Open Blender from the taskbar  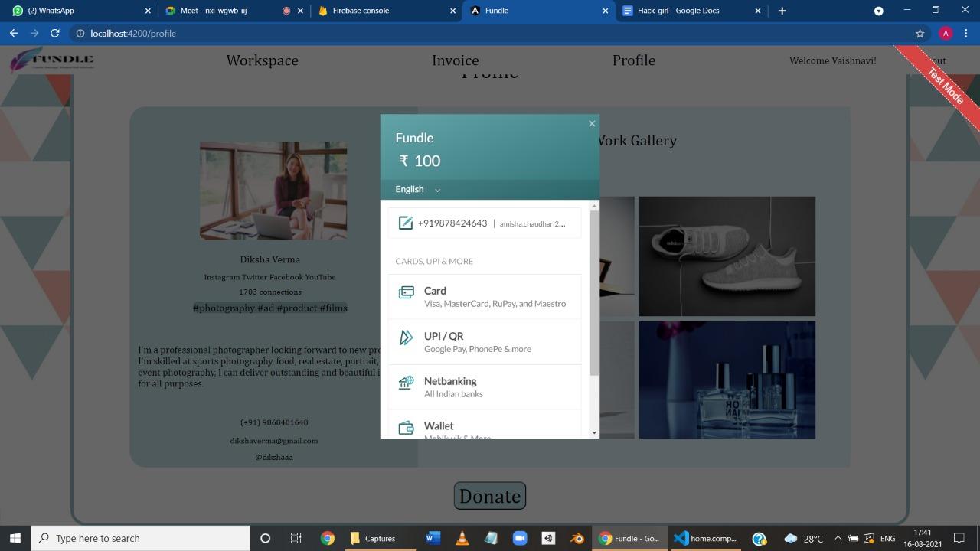(x=577, y=538)
